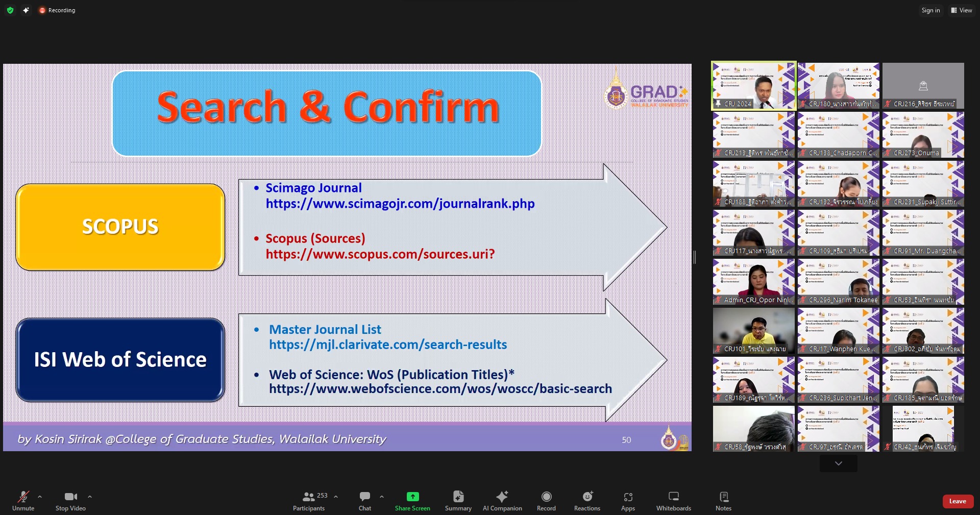
Task: Click the Sign in button
Action: click(x=930, y=10)
